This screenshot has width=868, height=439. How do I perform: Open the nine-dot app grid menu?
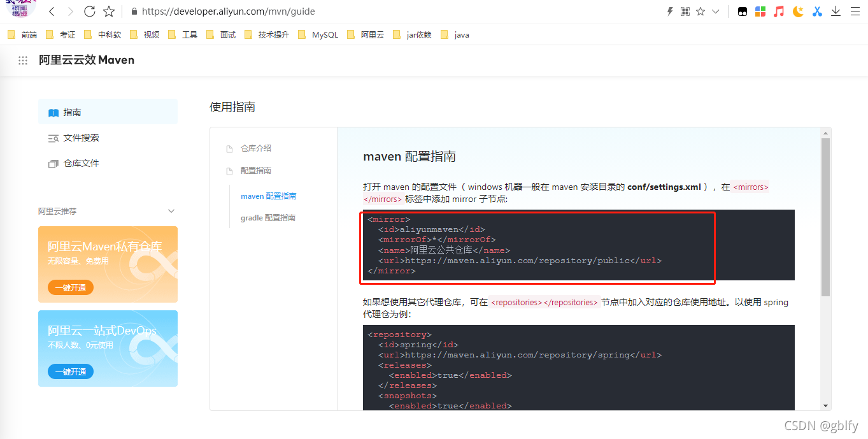(23, 61)
